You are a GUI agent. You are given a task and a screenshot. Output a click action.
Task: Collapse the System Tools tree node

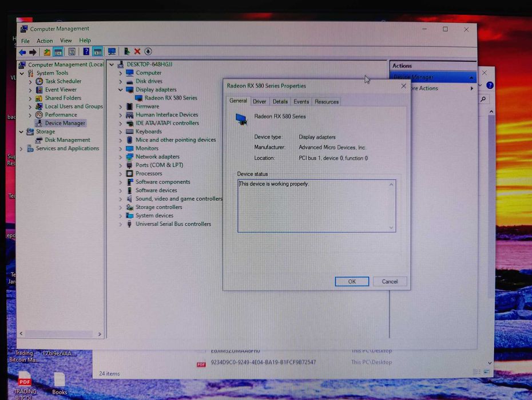[22, 73]
